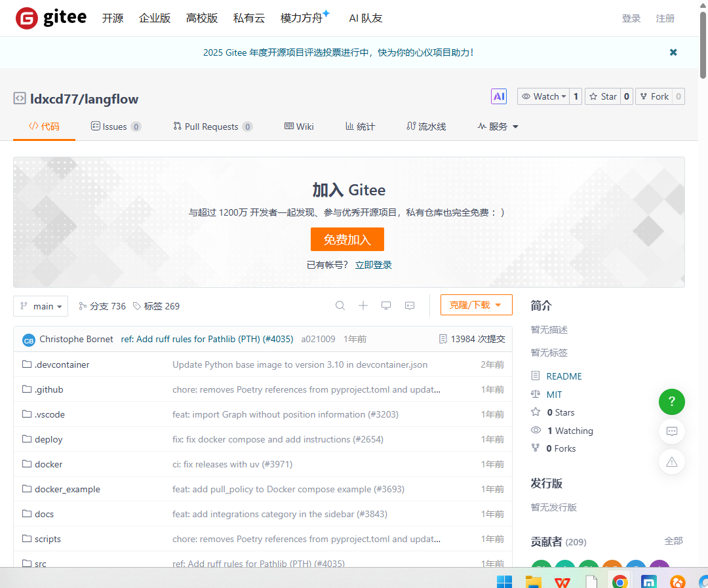This screenshot has width=708, height=588.
Task: Open the docker folder
Action: 49,464
